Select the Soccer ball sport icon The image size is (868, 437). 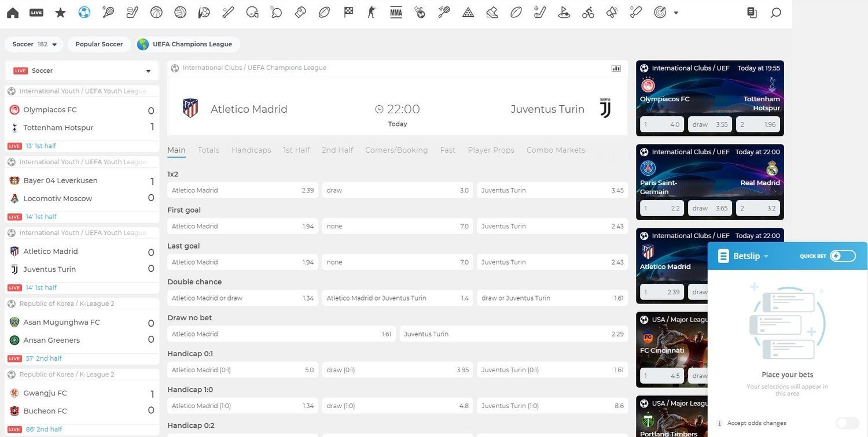[x=84, y=12]
